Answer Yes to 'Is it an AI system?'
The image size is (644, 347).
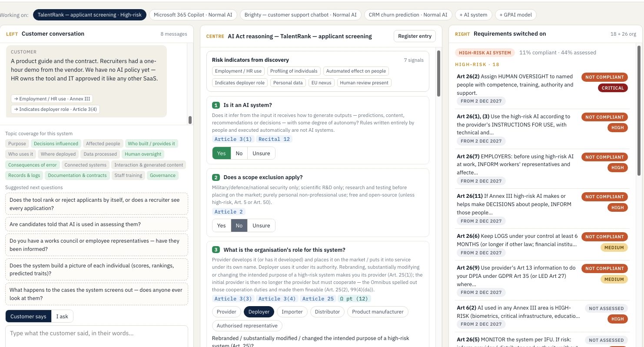tap(221, 153)
